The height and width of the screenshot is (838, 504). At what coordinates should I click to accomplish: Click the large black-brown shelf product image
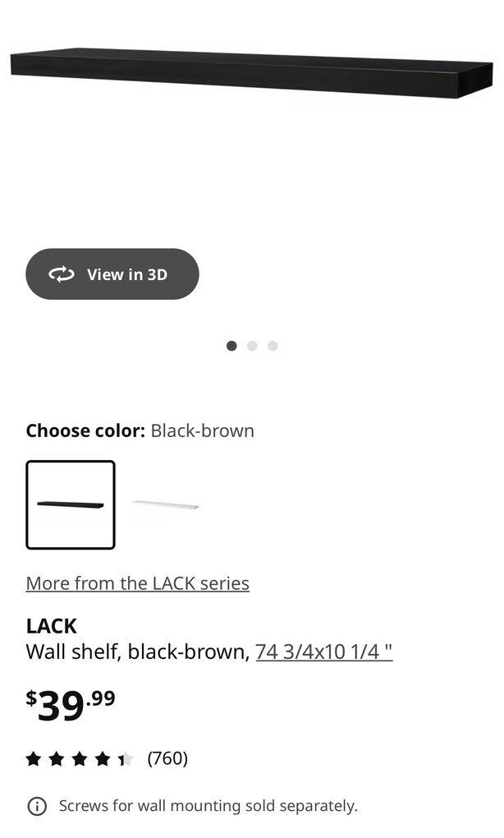tap(251, 74)
